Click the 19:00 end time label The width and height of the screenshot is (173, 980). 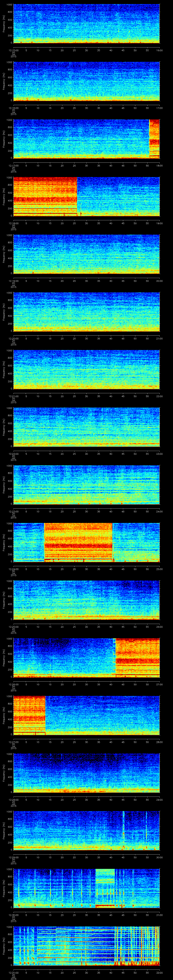point(160,223)
